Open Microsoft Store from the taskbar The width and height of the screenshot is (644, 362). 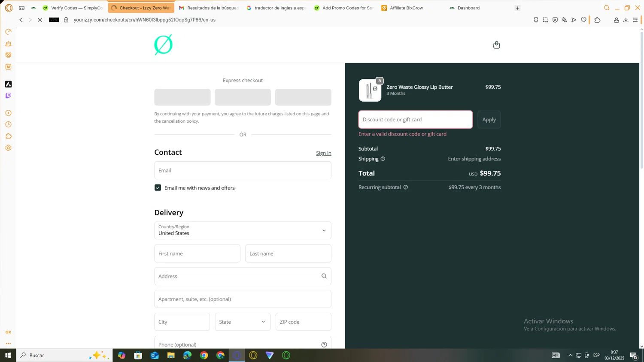point(138,355)
